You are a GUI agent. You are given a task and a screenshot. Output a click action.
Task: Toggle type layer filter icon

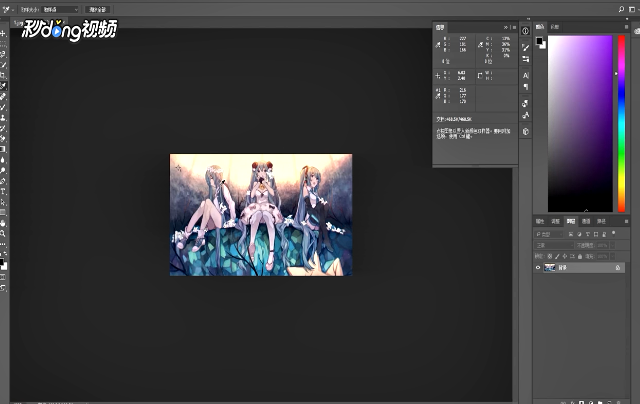click(x=588, y=234)
